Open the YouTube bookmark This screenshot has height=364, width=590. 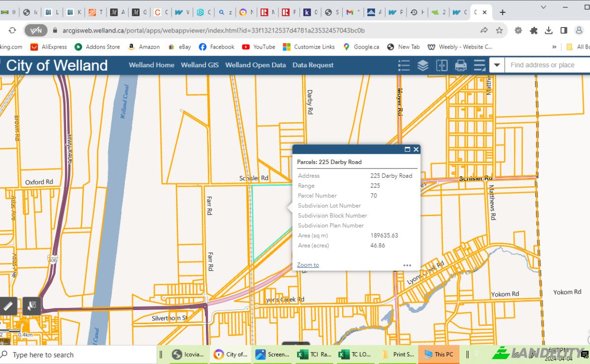259,47
